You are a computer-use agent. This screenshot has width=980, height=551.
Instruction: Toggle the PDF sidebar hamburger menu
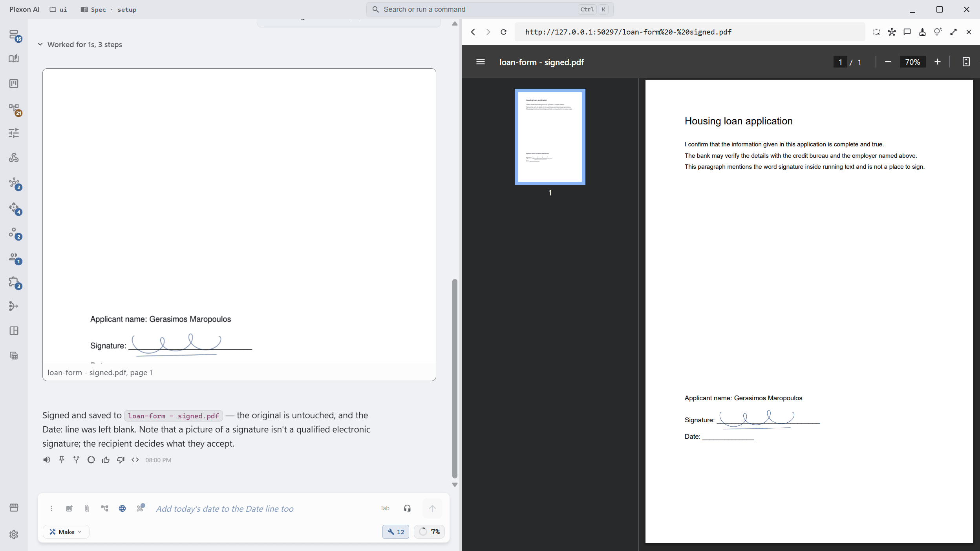click(x=480, y=62)
